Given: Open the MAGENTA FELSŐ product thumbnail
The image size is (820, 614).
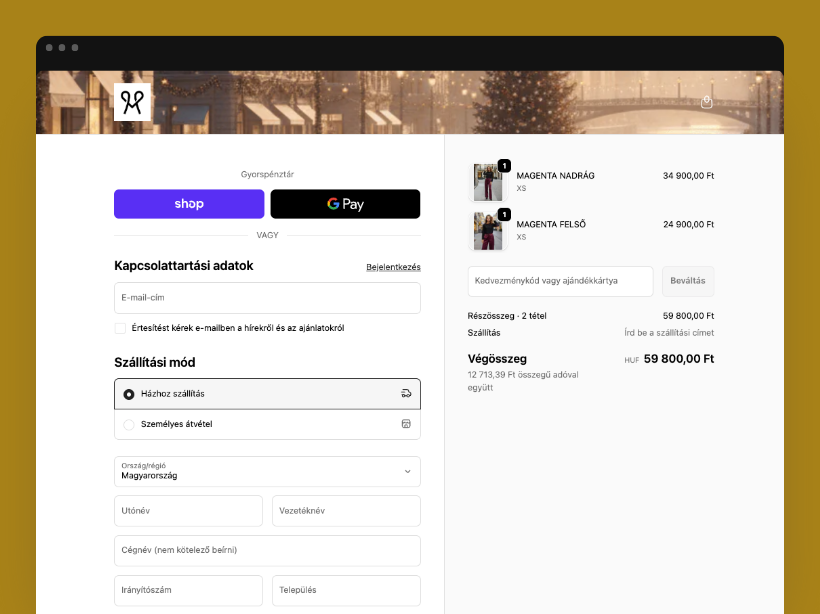Looking at the screenshot, I should [487, 230].
